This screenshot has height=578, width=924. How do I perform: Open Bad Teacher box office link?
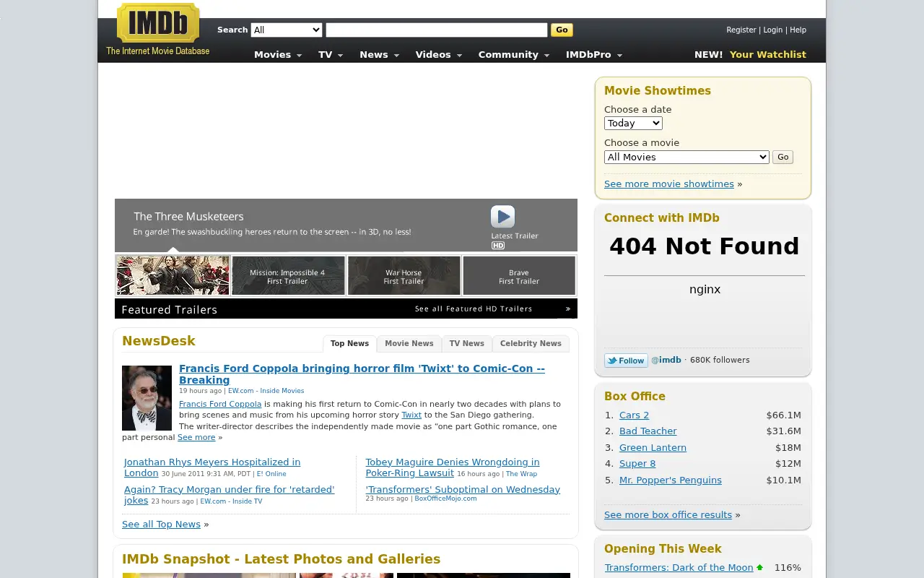648,431
